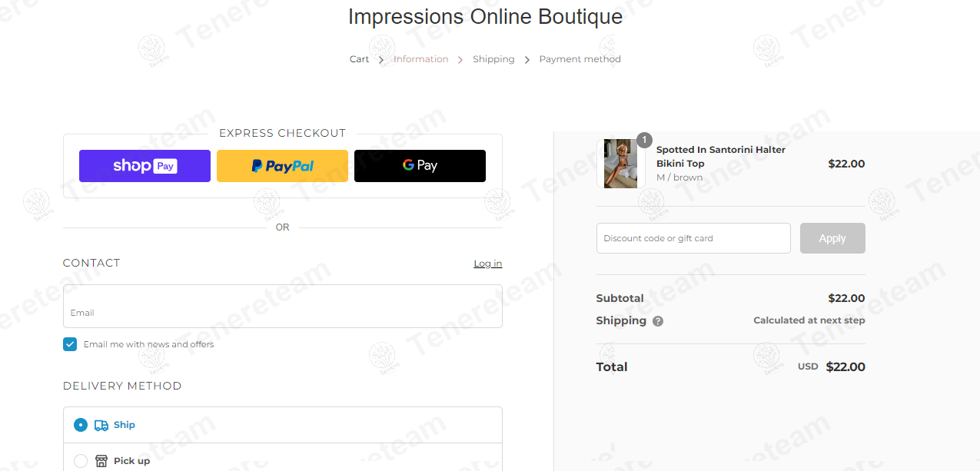Open the Payment method breadcrumb step
The height and width of the screenshot is (471, 980).
click(x=580, y=59)
